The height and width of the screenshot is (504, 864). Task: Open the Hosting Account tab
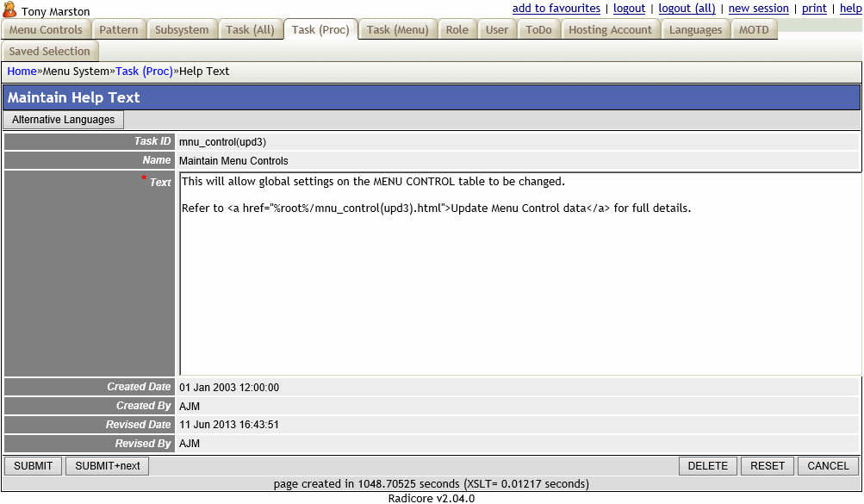pos(610,30)
